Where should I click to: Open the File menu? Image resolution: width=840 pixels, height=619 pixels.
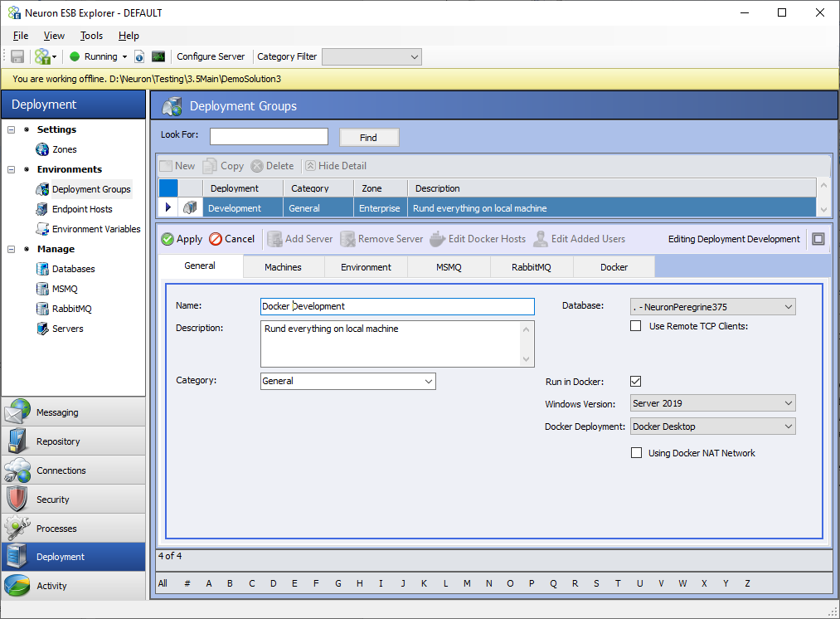[21, 36]
